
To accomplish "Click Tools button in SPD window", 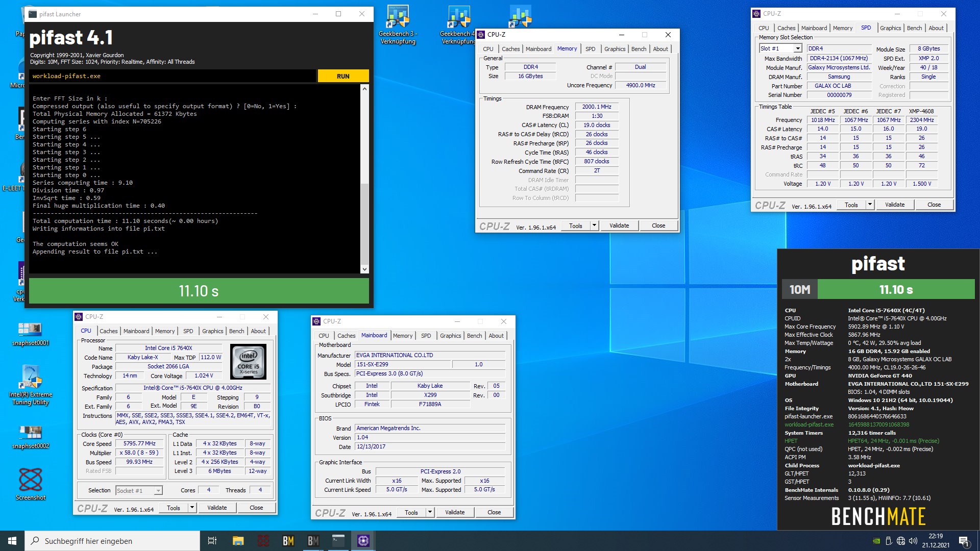I will tap(851, 205).
